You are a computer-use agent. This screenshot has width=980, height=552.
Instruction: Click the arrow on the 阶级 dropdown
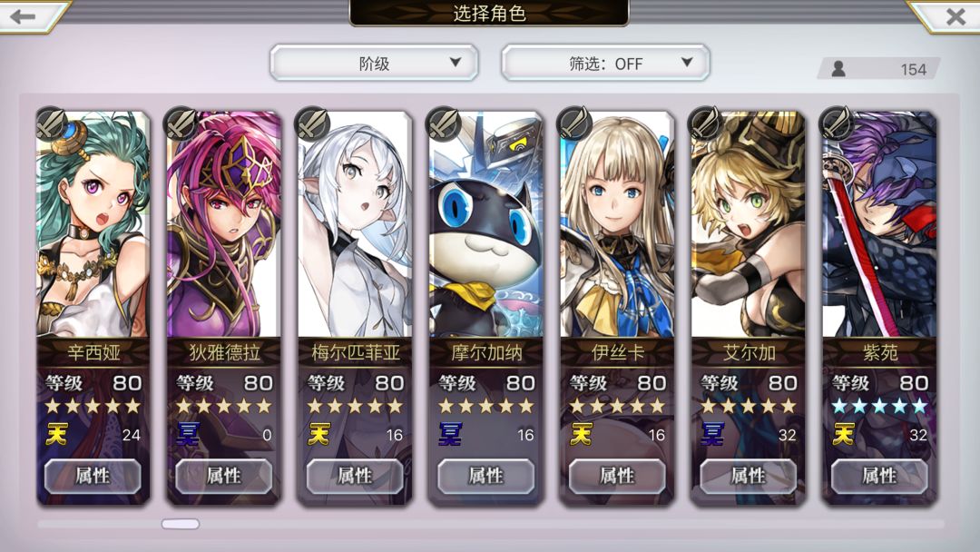(456, 63)
